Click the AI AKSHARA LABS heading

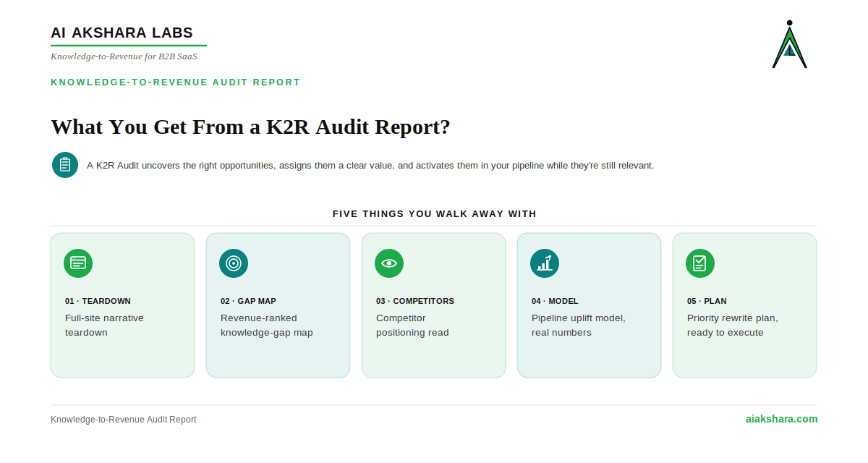(122, 33)
